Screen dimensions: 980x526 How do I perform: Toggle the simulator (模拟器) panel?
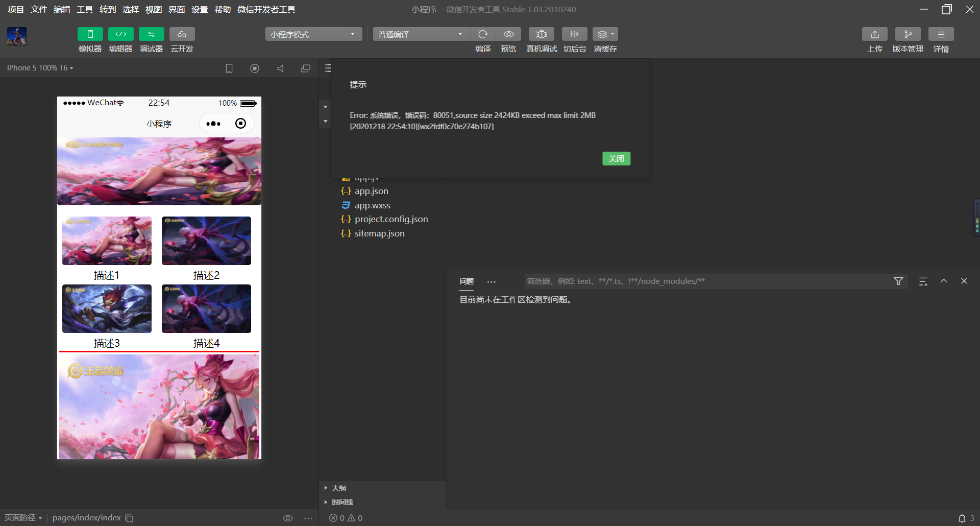pos(90,34)
